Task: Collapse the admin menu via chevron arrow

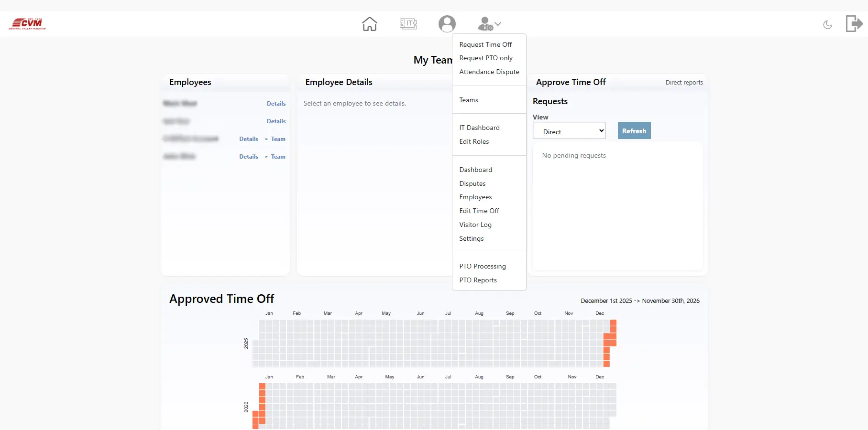Action: pos(497,23)
